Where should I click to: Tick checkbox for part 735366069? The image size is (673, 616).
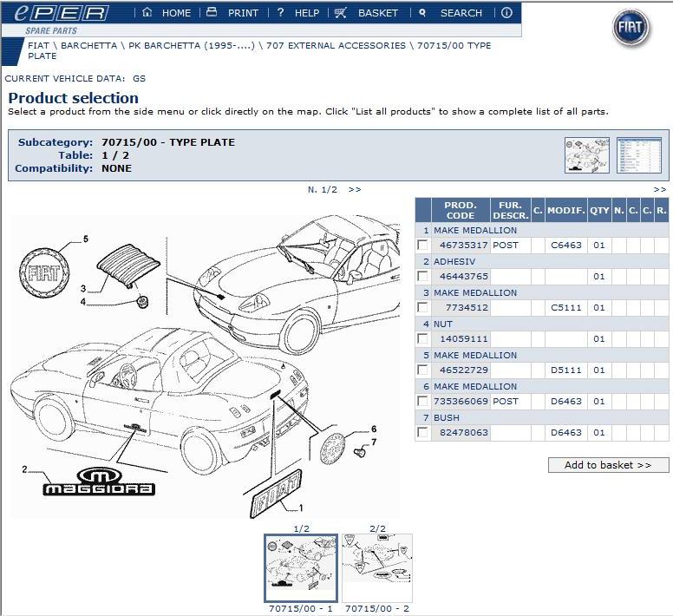click(422, 401)
